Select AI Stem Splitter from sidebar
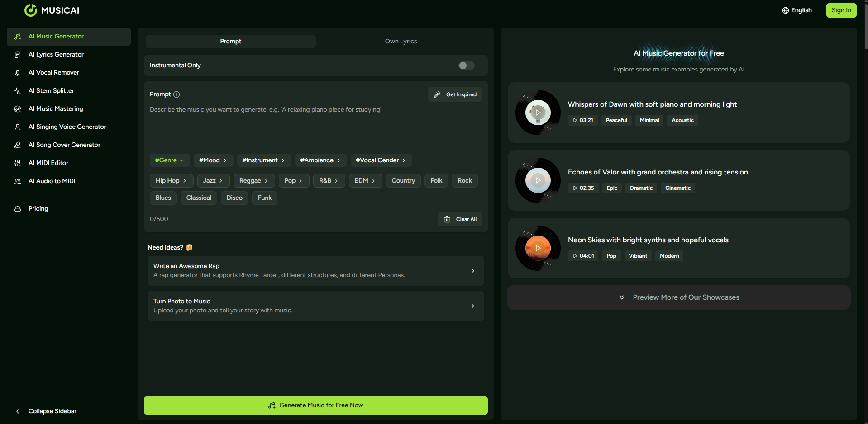 coord(51,90)
